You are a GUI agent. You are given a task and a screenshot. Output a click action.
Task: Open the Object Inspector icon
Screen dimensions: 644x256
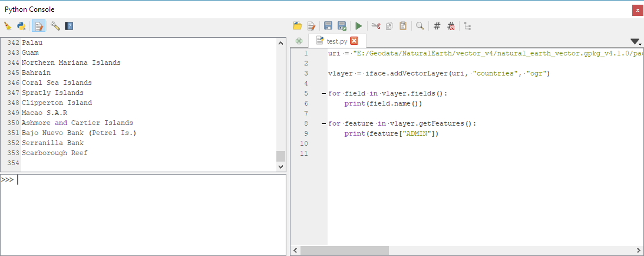(467, 27)
